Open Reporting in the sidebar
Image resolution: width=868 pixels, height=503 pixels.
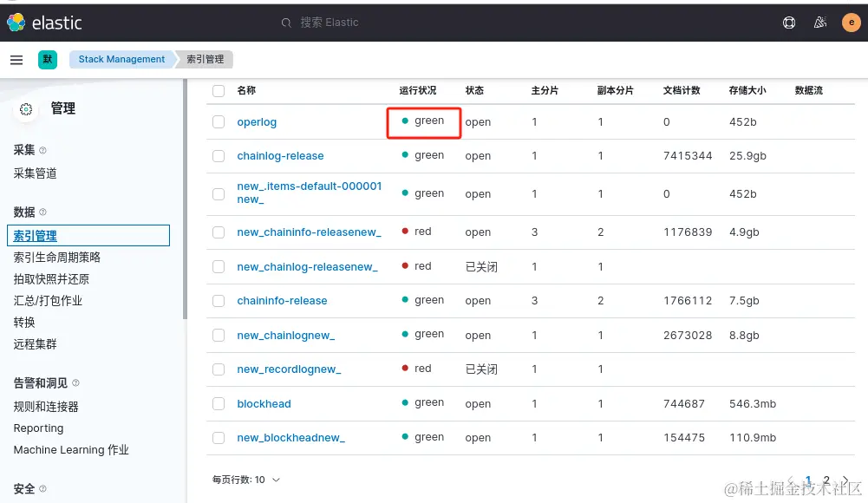point(38,428)
